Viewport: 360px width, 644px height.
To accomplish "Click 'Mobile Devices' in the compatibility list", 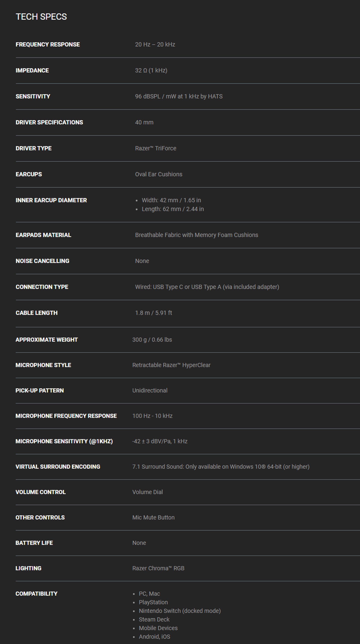I will pos(158,628).
